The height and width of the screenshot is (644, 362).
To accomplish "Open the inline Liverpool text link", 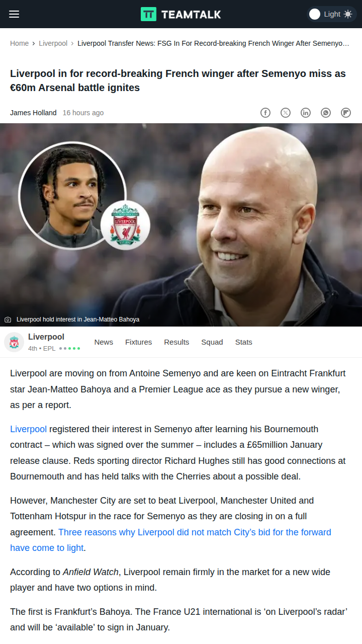I will (28, 429).
